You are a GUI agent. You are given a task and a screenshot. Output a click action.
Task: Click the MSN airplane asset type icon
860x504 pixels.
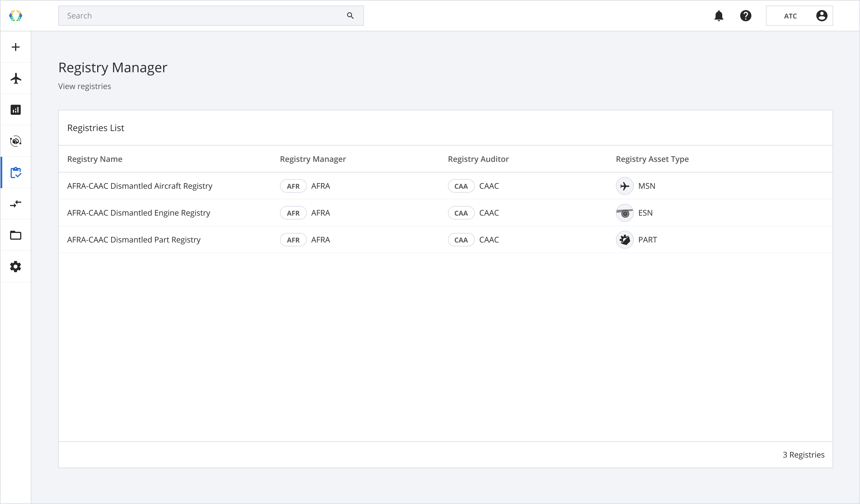click(x=625, y=186)
